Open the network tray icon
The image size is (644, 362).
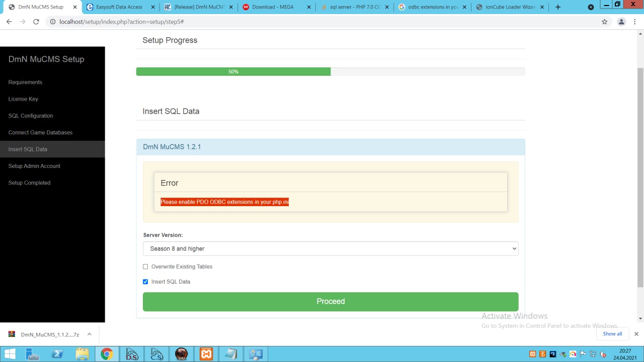click(x=594, y=354)
